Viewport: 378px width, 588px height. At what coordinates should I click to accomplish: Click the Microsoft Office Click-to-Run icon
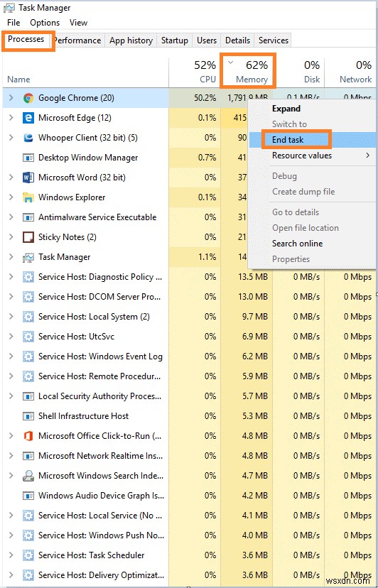[28, 436]
